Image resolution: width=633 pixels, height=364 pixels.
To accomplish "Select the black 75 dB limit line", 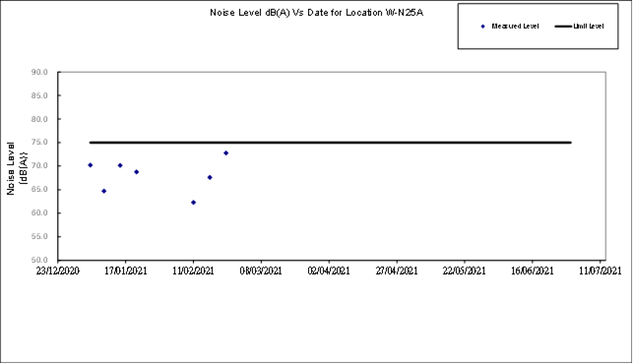I will coord(330,143).
